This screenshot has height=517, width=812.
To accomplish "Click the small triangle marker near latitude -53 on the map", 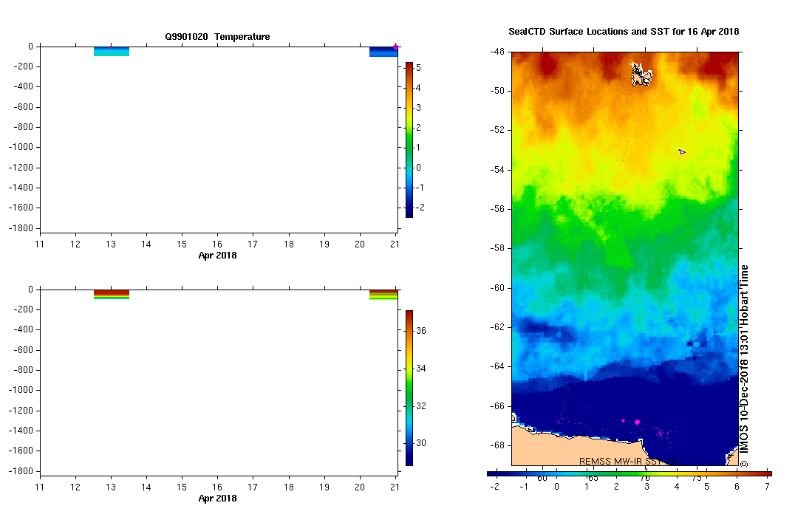I will click(x=681, y=151).
